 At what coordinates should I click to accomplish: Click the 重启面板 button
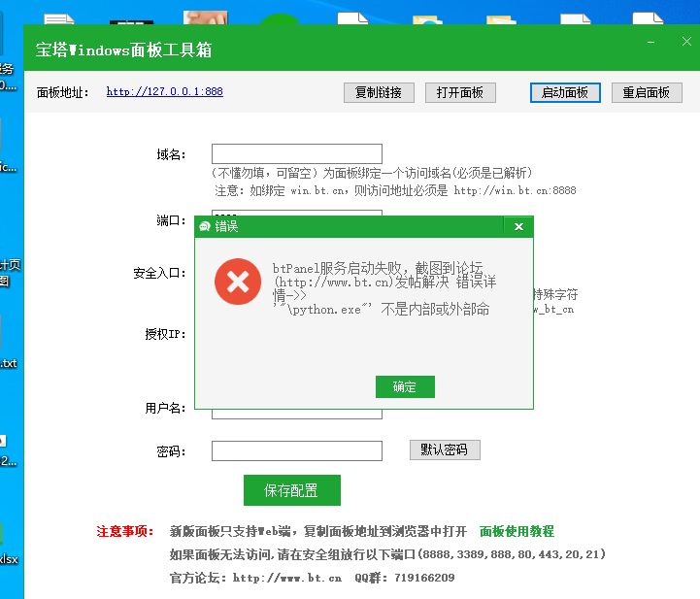point(647,93)
